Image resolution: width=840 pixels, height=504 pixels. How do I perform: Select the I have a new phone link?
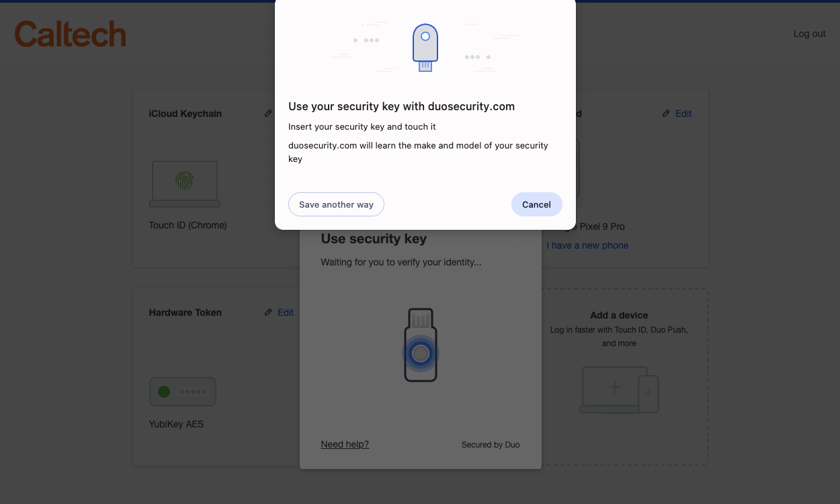587,245
